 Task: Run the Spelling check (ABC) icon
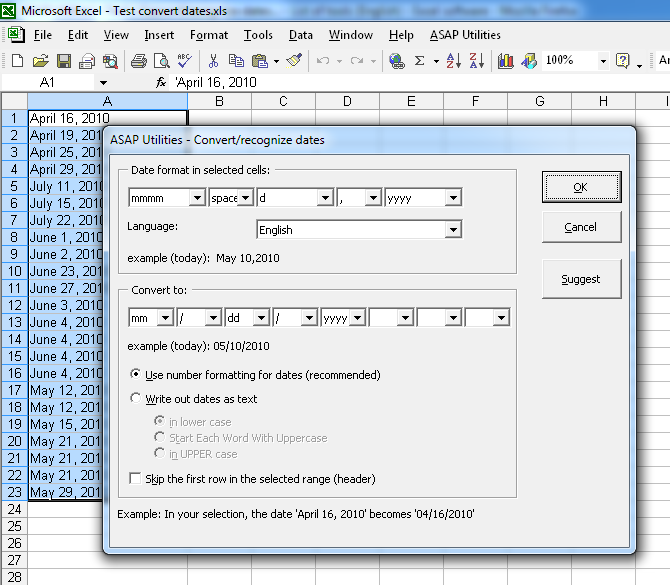(x=185, y=61)
